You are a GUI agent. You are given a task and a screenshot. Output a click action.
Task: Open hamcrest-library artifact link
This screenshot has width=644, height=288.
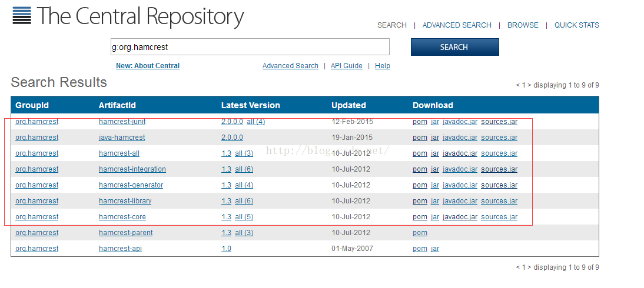click(x=125, y=201)
